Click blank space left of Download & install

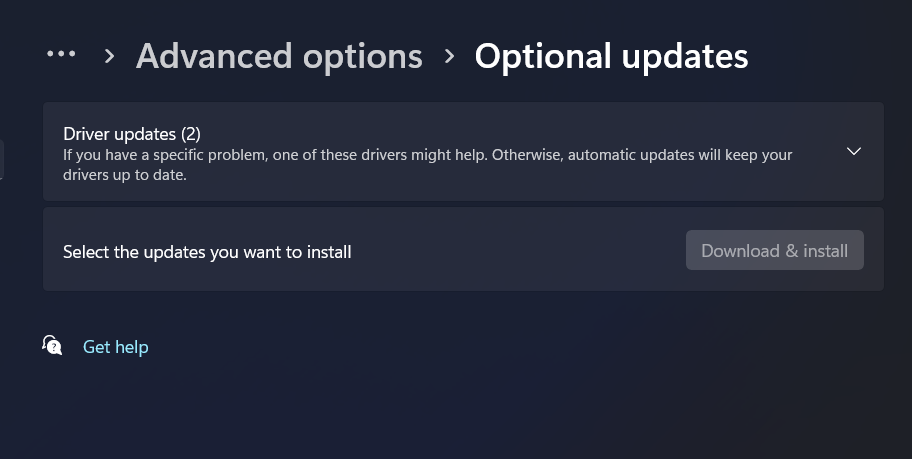(x=520, y=250)
